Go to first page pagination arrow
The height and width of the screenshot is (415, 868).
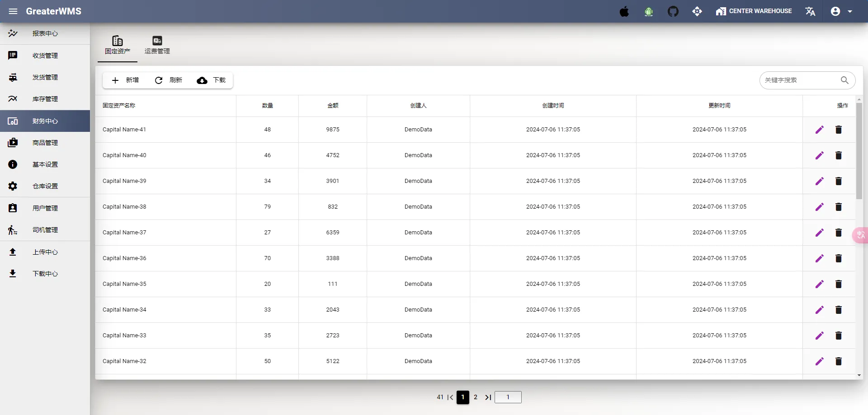tap(450, 397)
